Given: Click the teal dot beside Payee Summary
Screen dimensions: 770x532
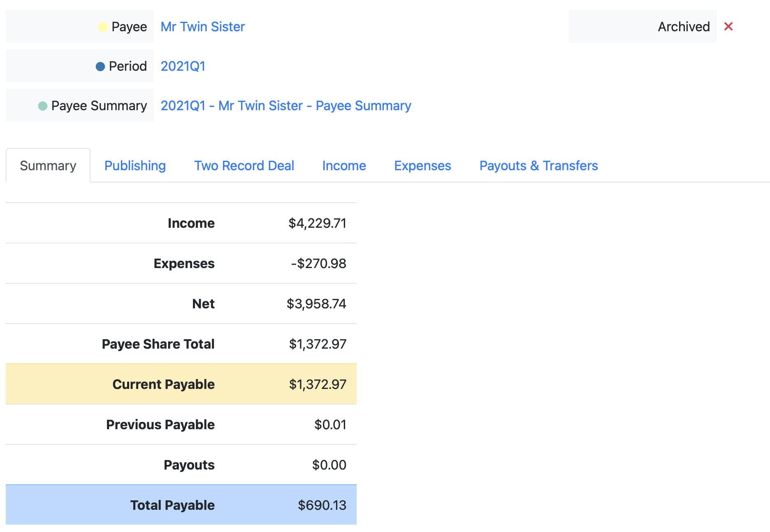Looking at the screenshot, I should pos(43,106).
